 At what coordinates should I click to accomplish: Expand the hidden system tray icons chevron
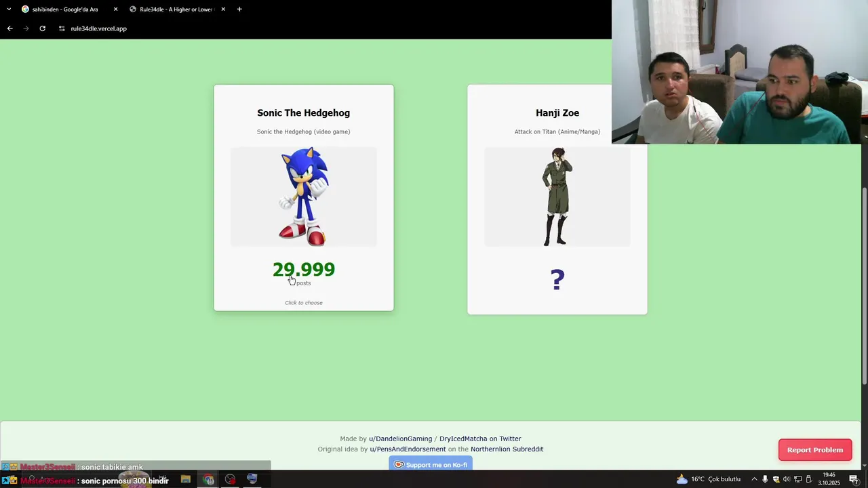(754, 479)
